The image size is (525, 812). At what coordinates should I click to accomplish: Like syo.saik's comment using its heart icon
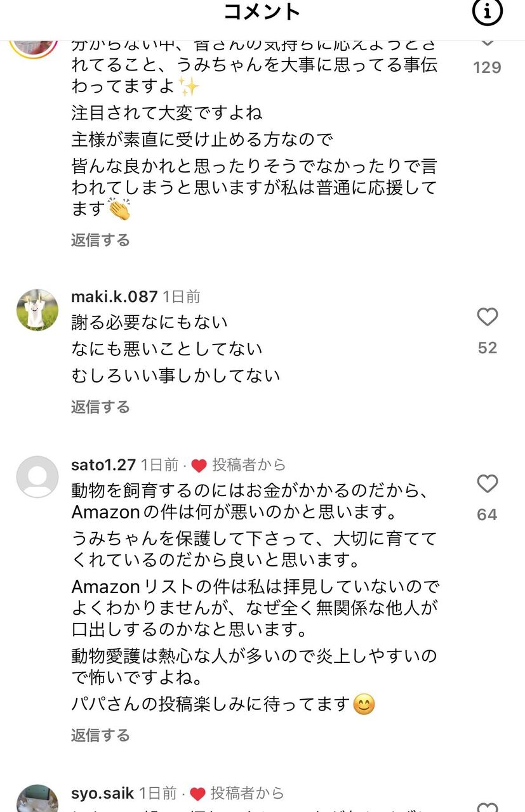tap(488, 806)
